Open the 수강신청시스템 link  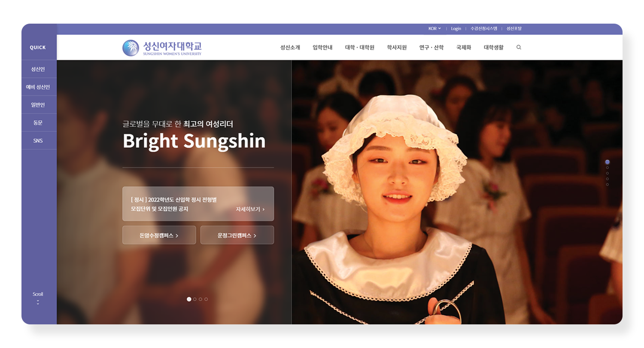pyautogui.click(x=483, y=29)
